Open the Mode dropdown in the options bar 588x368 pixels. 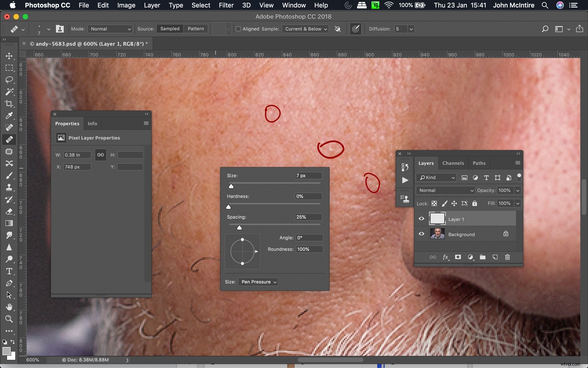110,29
